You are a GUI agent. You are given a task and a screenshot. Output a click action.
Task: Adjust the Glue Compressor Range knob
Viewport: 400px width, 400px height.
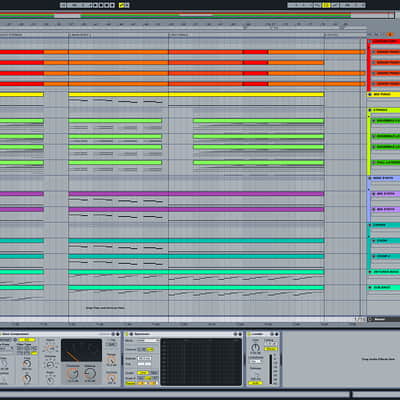point(111,361)
